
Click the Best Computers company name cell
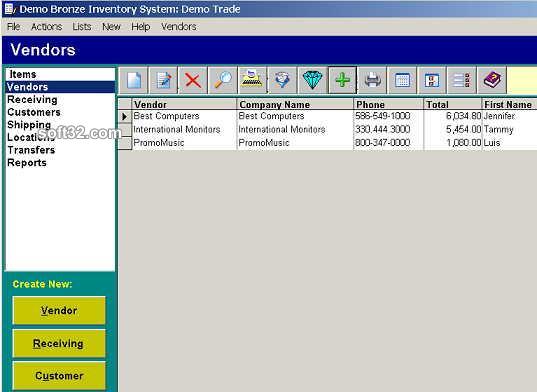[295, 116]
